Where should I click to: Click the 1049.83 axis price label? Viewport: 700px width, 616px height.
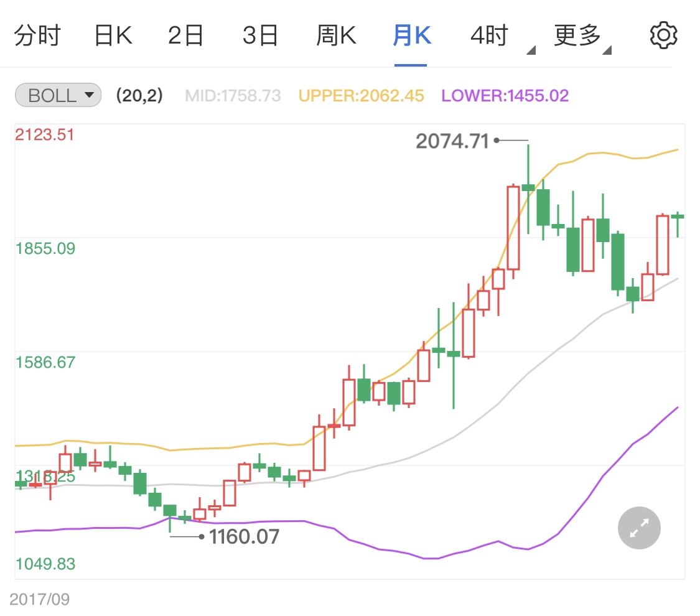point(45,564)
